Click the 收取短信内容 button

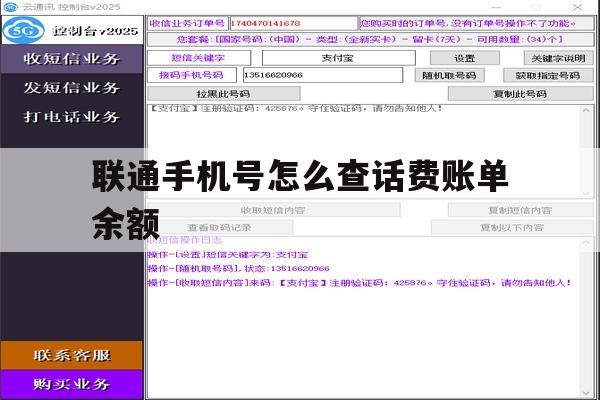(273, 210)
